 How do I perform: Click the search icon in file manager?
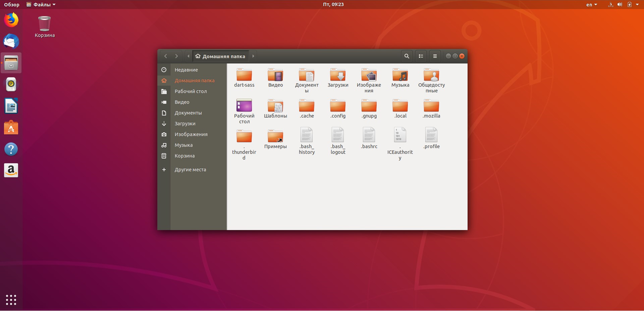click(407, 56)
